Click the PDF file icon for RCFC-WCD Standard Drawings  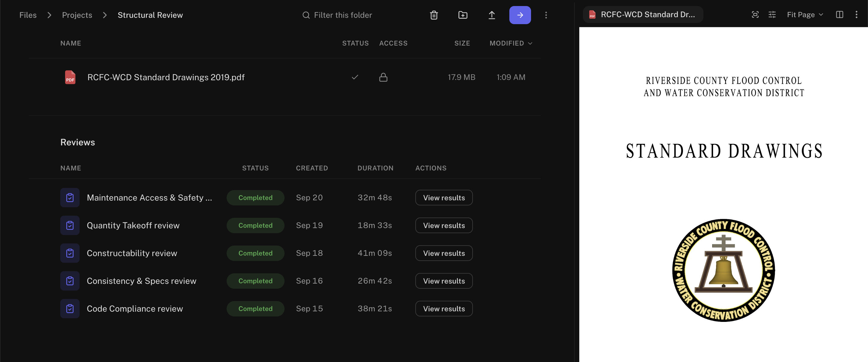point(70,77)
